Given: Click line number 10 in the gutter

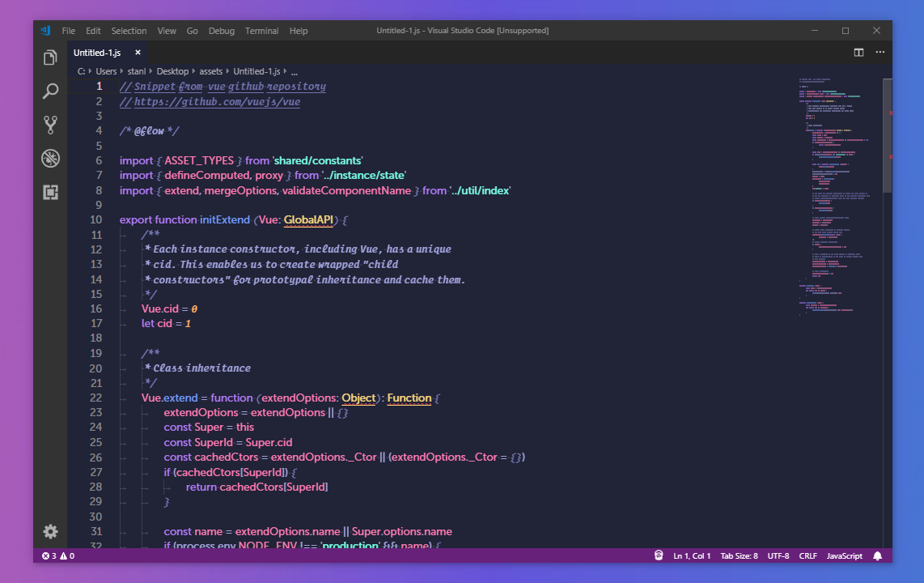Looking at the screenshot, I should coord(95,219).
